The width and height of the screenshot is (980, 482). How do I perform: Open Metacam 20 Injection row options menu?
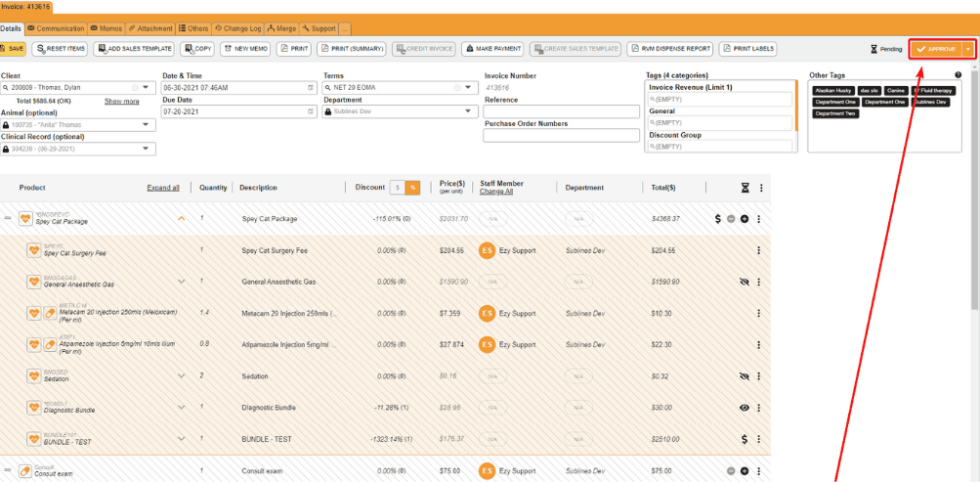coord(759,313)
